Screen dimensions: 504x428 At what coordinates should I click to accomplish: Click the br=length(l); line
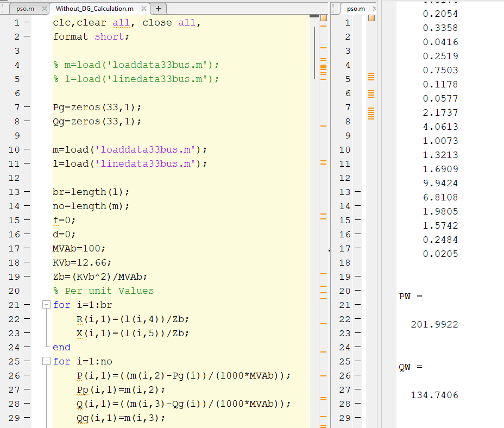91,192
